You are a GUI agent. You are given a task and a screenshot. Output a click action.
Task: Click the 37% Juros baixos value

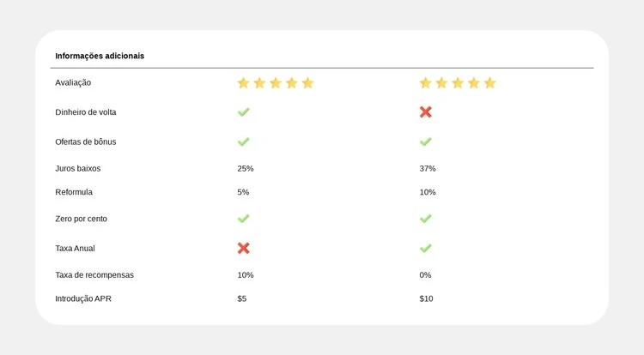point(428,168)
